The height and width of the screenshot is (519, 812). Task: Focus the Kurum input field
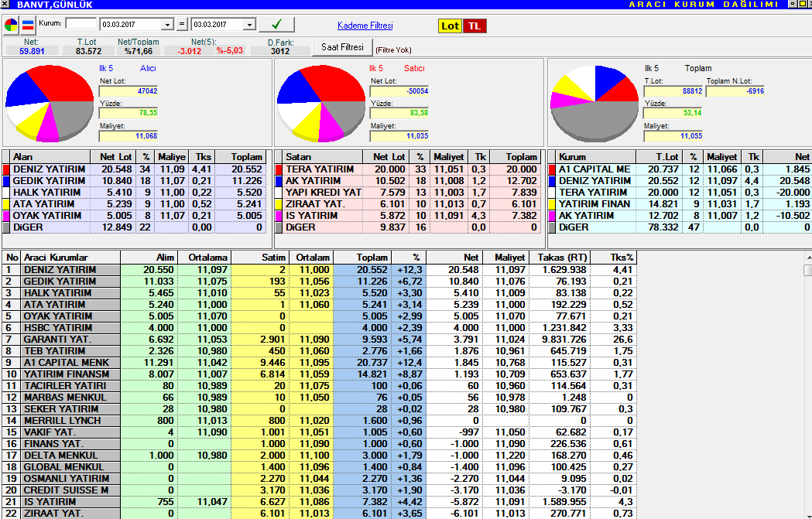[x=81, y=24]
